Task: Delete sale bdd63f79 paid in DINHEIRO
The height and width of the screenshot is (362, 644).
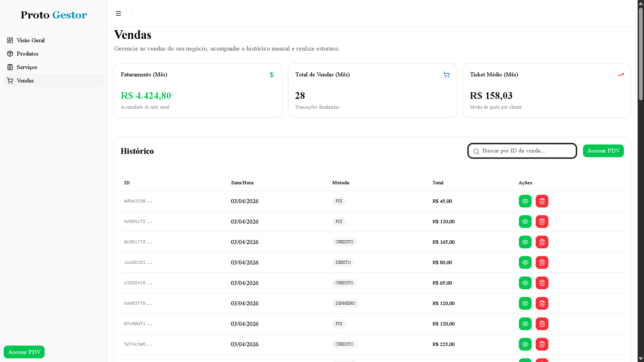Action: pos(542,303)
